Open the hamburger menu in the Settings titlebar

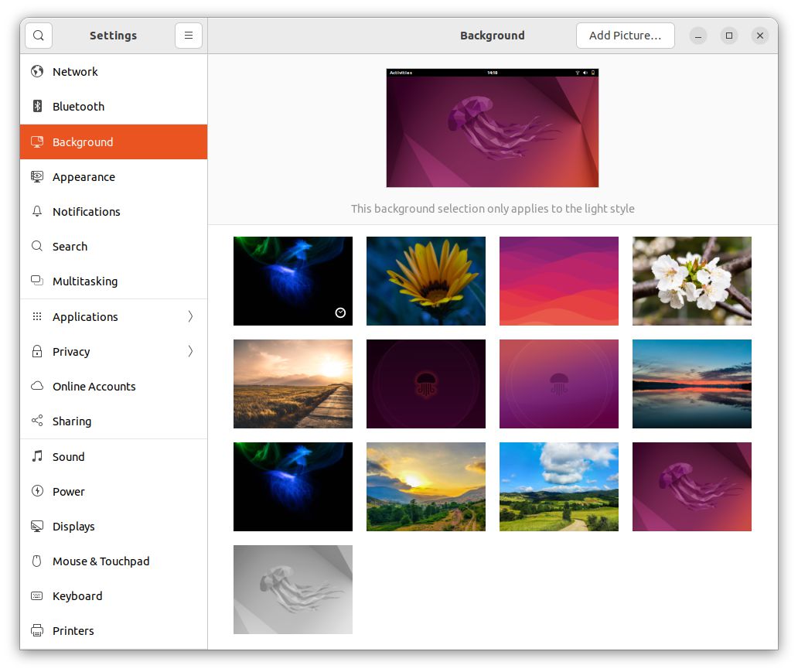189,35
